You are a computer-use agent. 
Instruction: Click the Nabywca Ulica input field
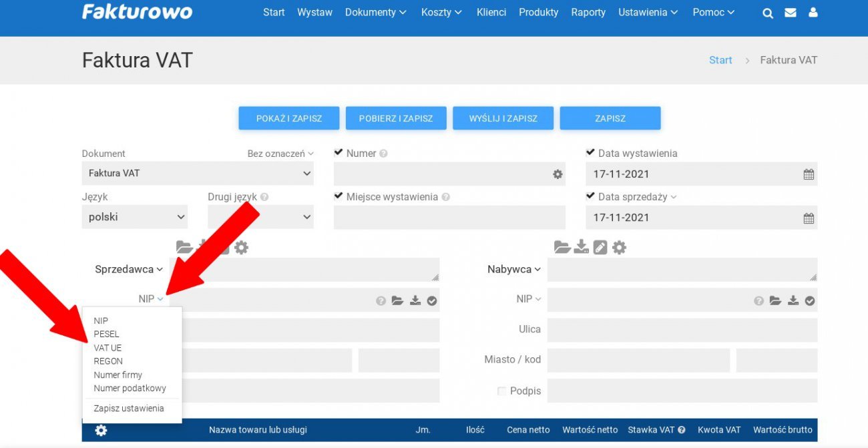[x=682, y=330]
